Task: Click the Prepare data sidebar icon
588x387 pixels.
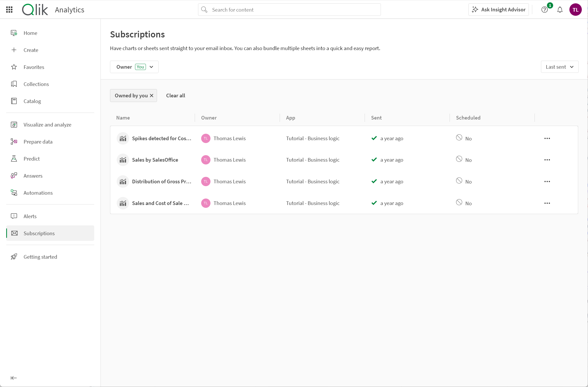Action: (x=14, y=141)
